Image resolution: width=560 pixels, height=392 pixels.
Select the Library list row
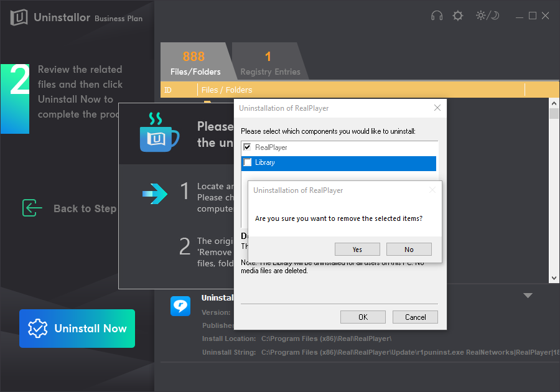point(338,163)
